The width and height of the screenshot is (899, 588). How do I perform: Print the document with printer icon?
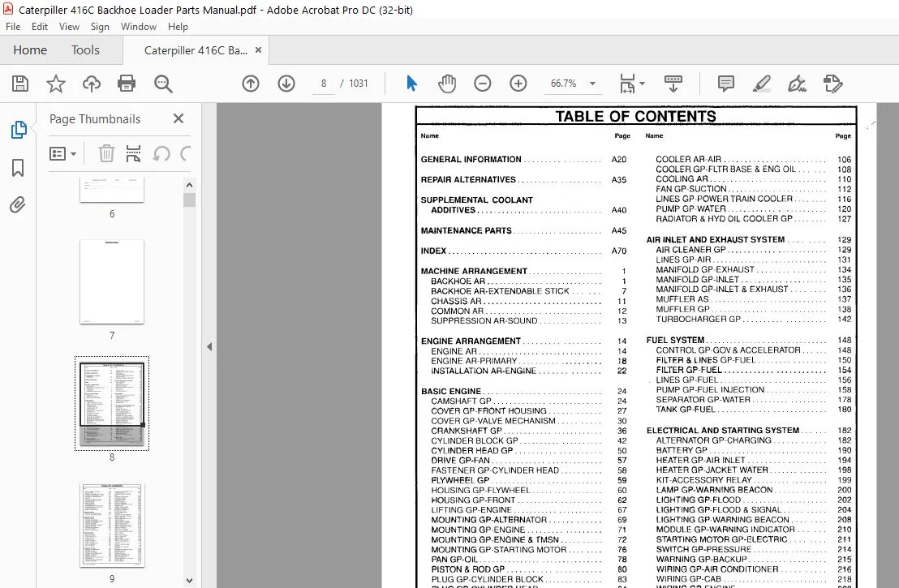pos(127,84)
